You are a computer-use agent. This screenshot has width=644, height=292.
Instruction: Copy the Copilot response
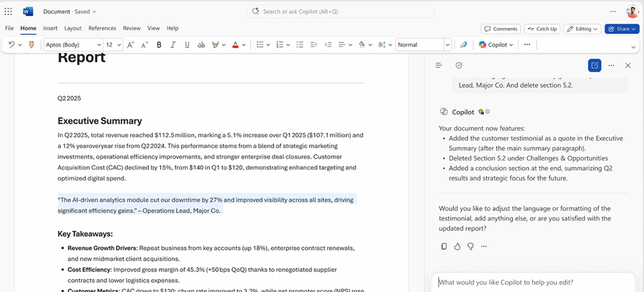click(444, 246)
